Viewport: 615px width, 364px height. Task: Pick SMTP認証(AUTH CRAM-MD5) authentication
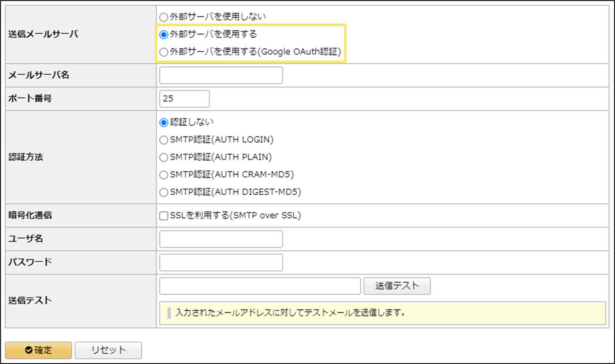coord(163,174)
